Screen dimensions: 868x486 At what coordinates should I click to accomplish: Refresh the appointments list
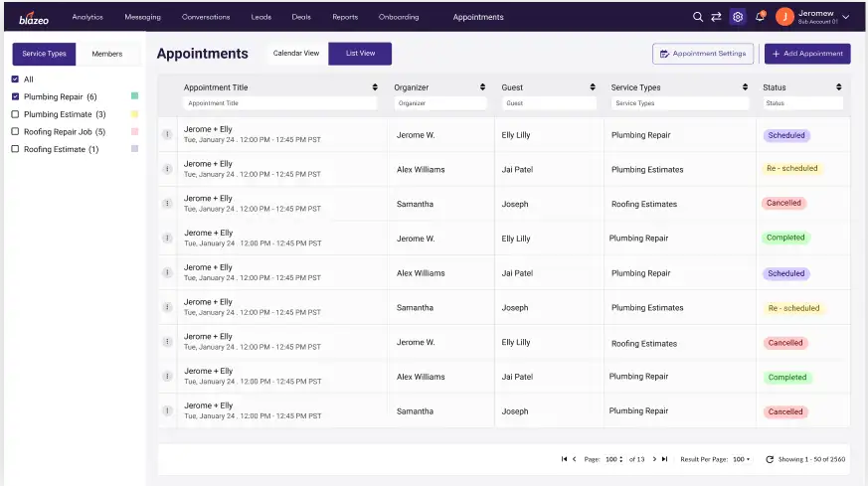pos(770,459)
